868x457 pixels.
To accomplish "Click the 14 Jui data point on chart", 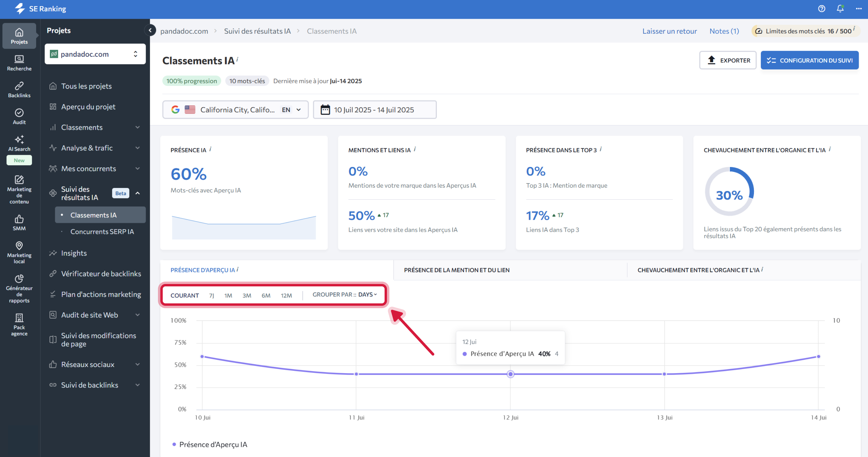I will coord(818,356).
